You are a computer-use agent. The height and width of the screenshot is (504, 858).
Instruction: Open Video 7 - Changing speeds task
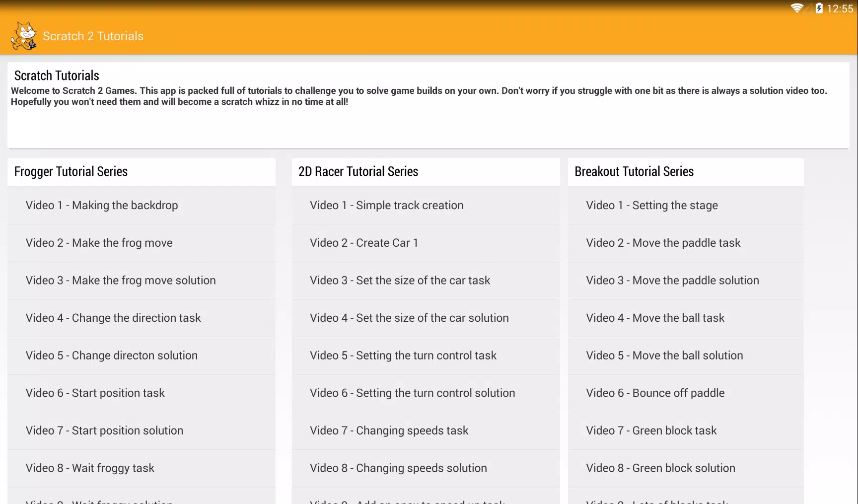click(426, 431)
